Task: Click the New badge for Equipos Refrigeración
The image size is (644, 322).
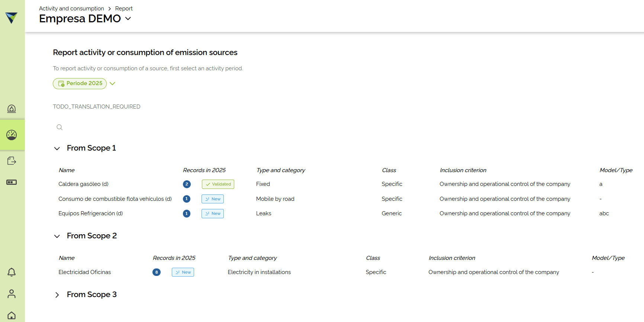Action: 213,213
